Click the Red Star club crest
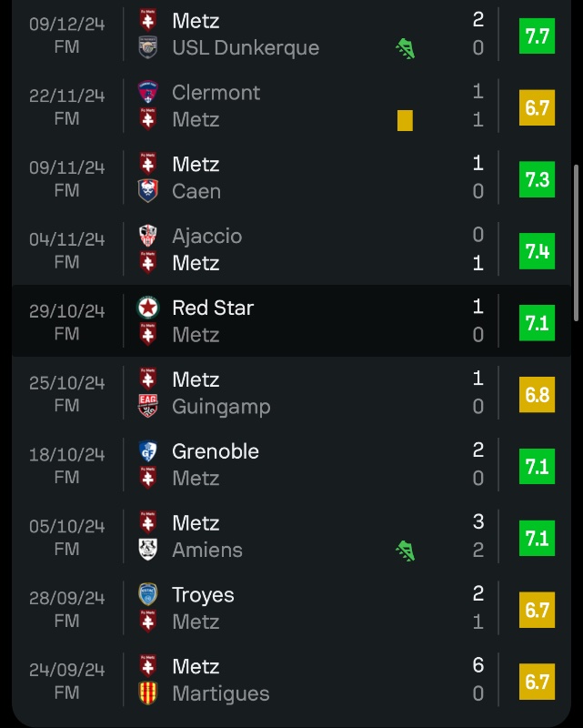 147,308
